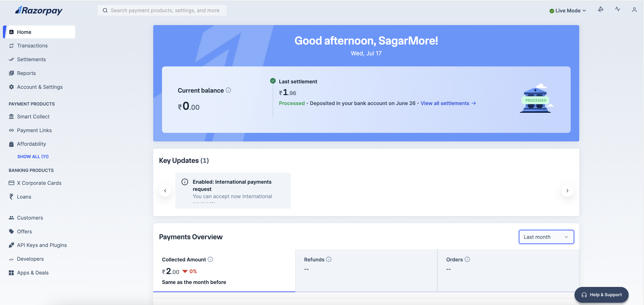Open the Last month period dropdown

click(546, 237)
